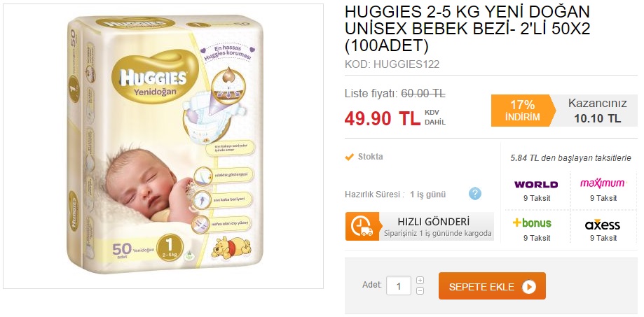This screenshot has height=317, width=644.
Task: Click the Axess card logo
Action: (603, 225)
